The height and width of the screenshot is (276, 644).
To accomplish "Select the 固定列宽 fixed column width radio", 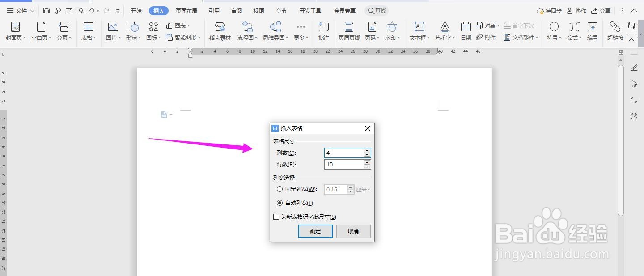I will click(x=280, y=189).
